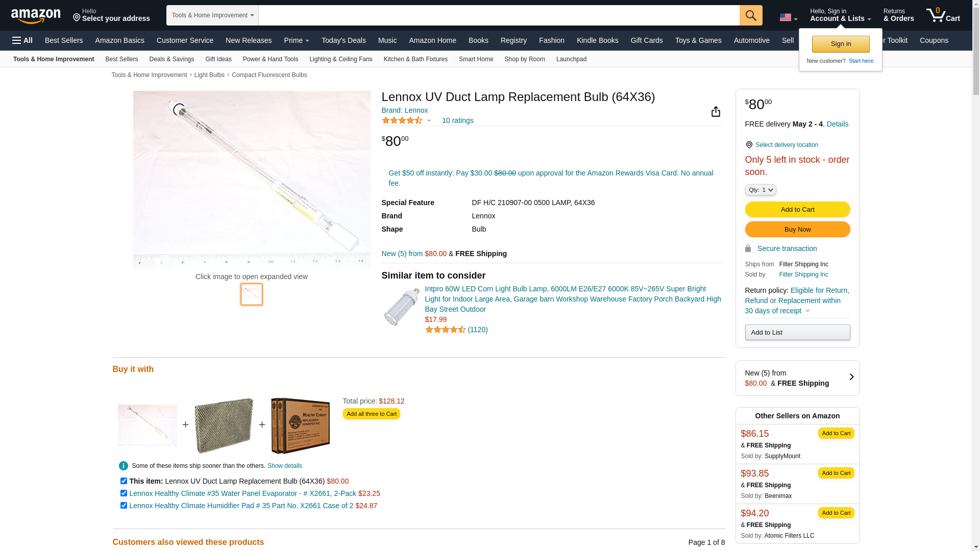Uncheck the Humidifier Pad #35 checkbox

(124, 506)
